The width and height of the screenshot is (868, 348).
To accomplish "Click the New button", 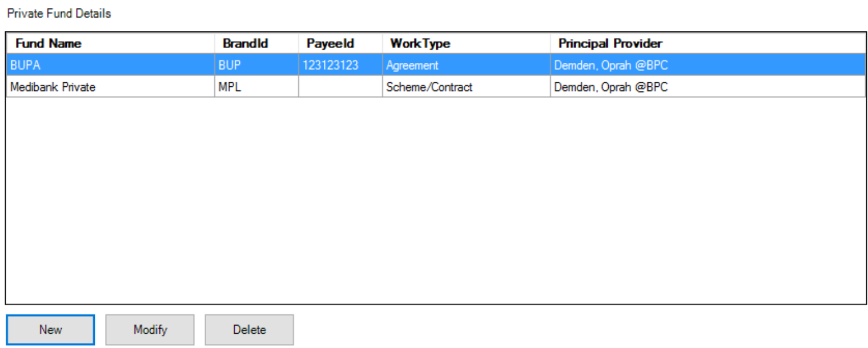I will [50, 330].
